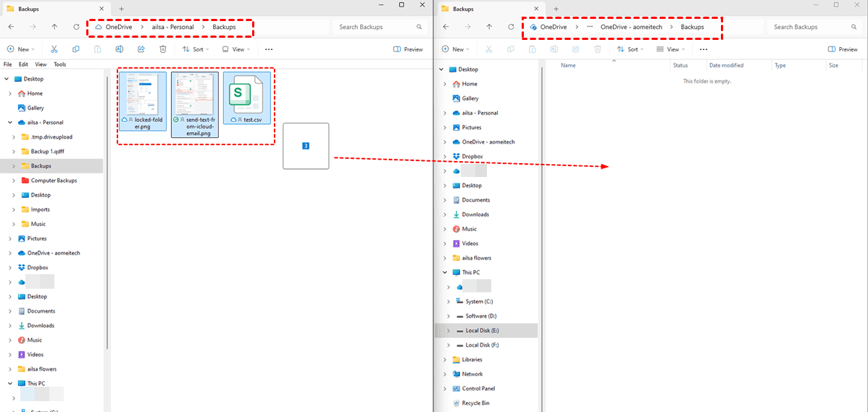Viewport: 868px width, 412px height.
Task: Collapse 'ailsa - Personal' in left tree
Action: tap(11, 123)
